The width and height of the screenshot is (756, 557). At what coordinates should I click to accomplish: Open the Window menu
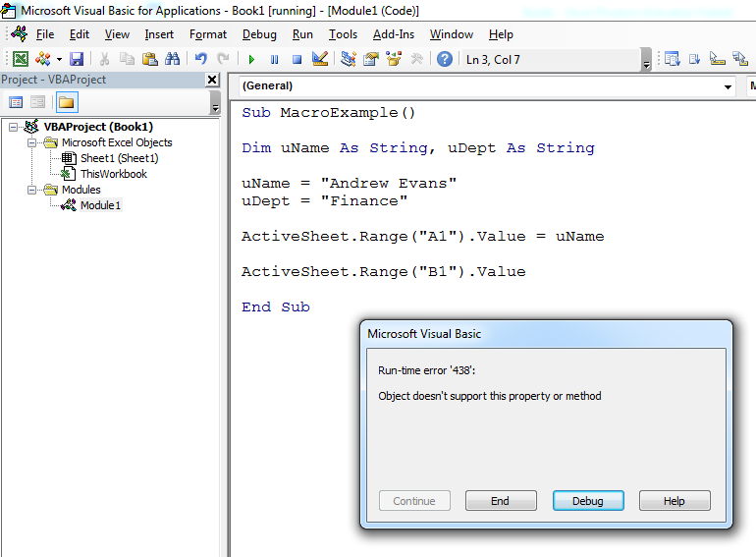[452, 34]
